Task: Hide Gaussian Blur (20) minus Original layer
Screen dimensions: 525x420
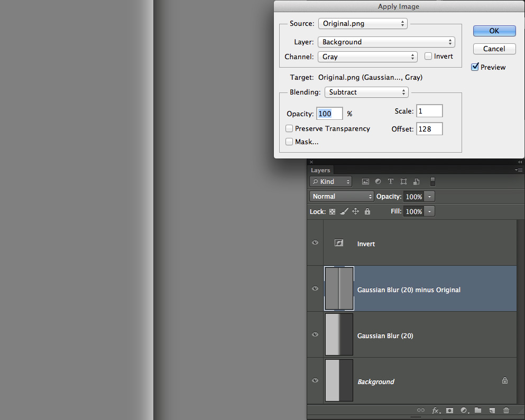Action: coord(315,288)
